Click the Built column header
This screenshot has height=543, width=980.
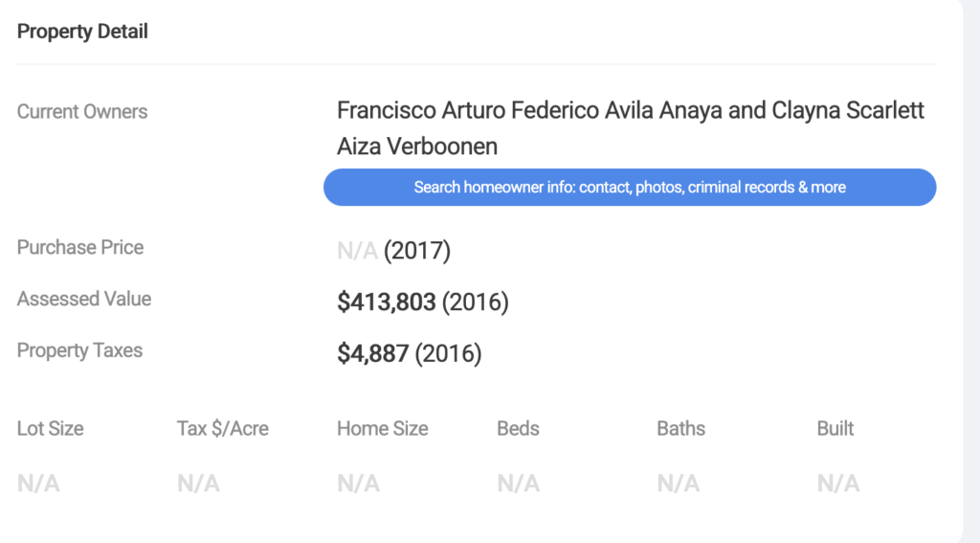(835, 428)
